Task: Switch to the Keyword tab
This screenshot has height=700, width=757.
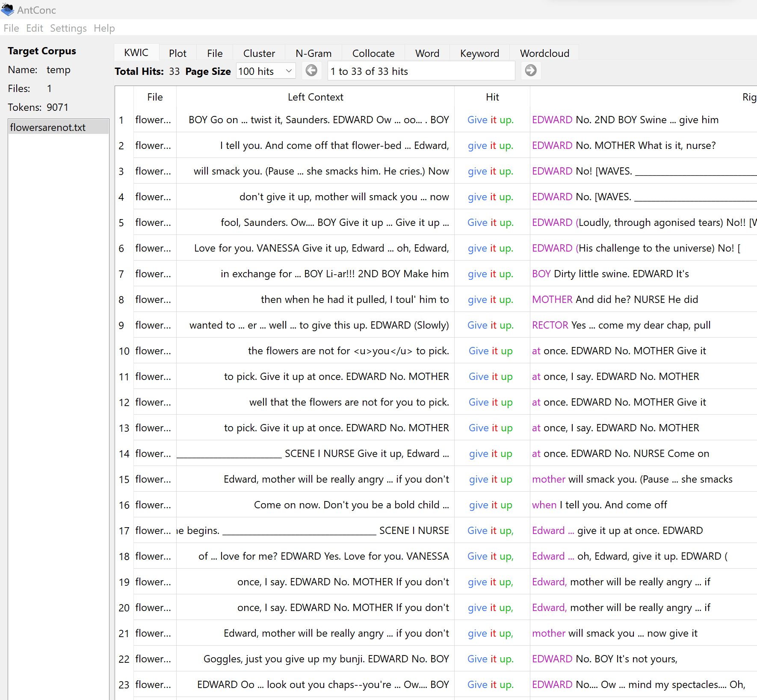Action: [x=479, y=53]
